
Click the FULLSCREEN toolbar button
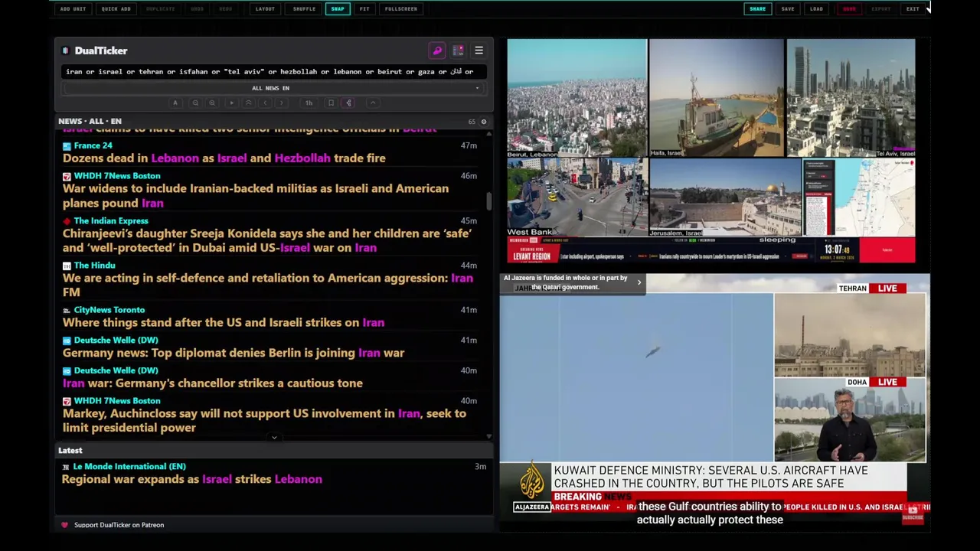(401, 8)
